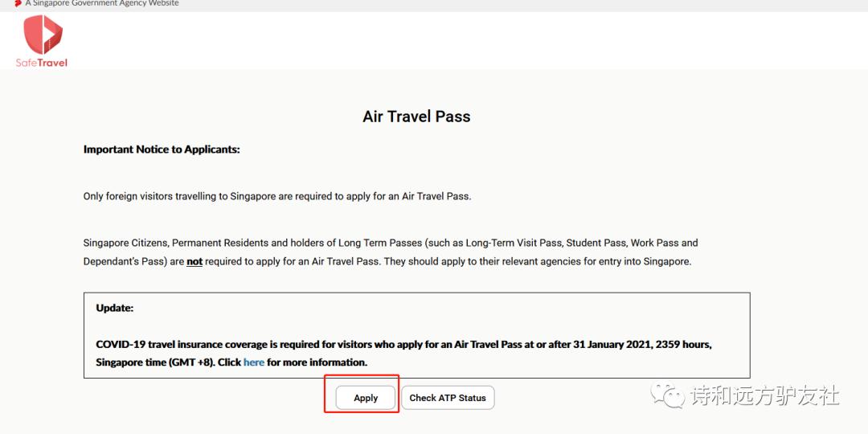Click the SafeTravel wordmark under the logo

(x=42, y=63)
